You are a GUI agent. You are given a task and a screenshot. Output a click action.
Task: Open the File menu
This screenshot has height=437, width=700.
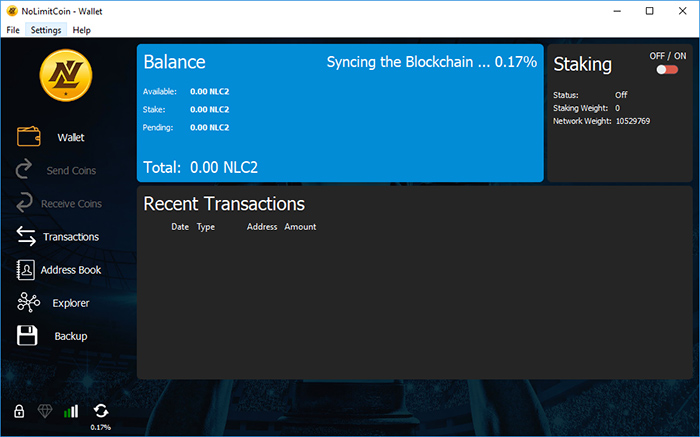click(13, 30)
